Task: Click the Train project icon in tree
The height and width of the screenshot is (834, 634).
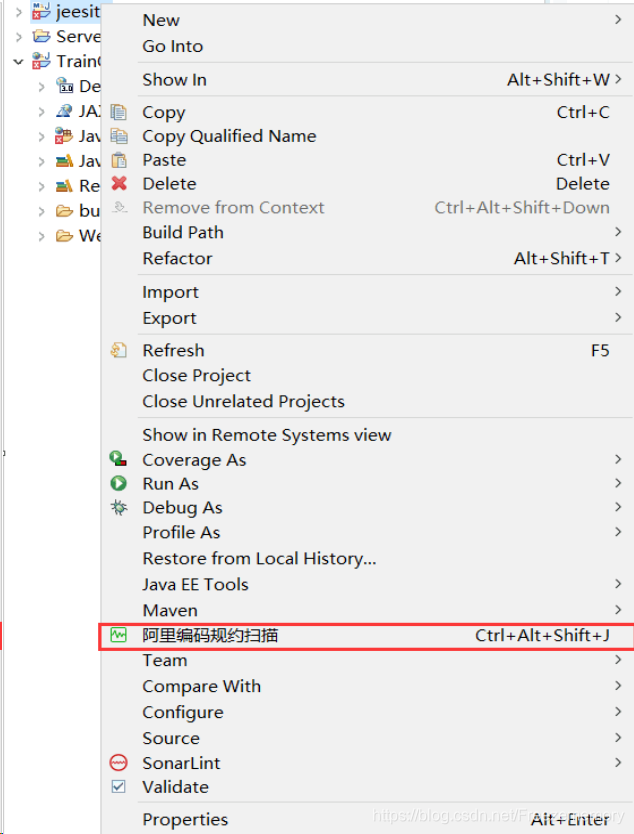Action: click(41, 61)
